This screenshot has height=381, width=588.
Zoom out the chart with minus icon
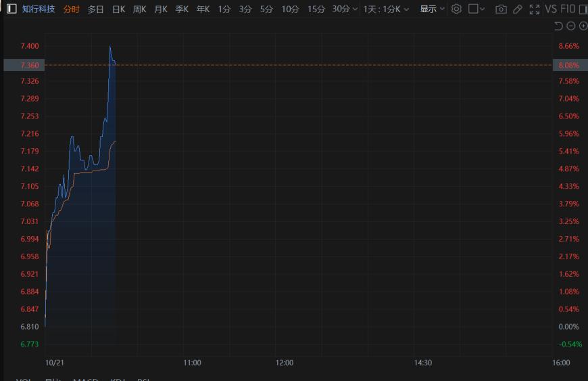(x=570, y=26)
